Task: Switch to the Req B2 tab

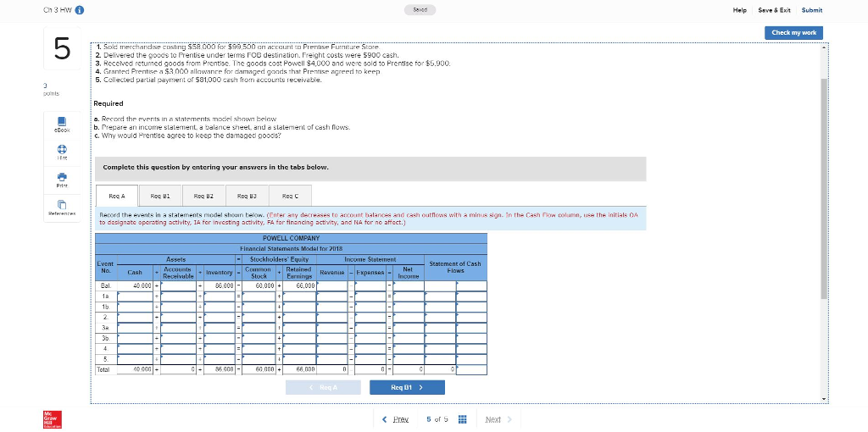Action: [203, 196]
